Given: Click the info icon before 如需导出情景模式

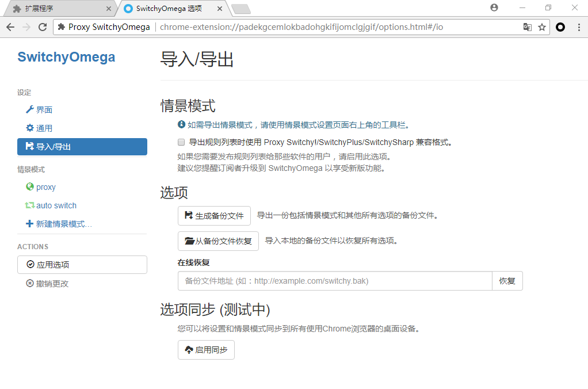Looking at the screenshot, I should (181, 124).
